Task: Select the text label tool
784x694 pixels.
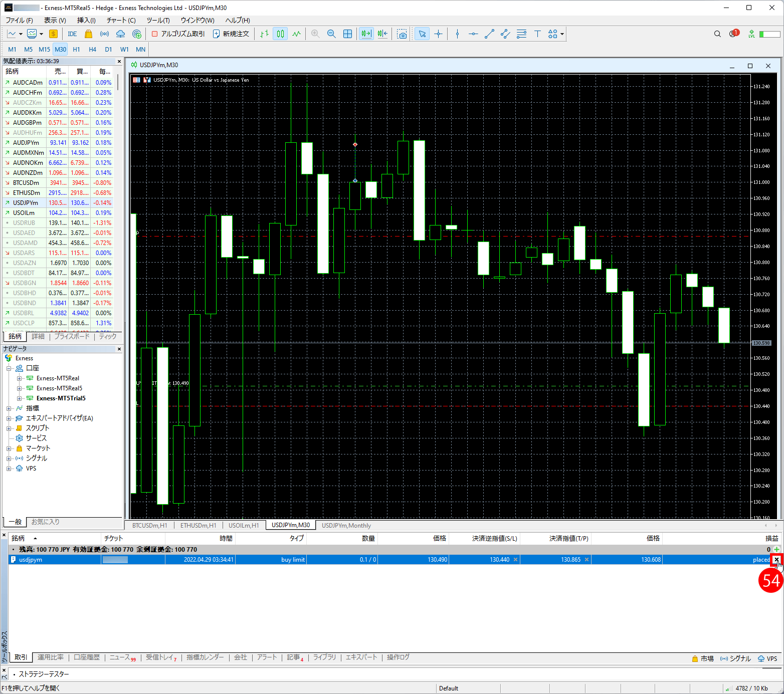Action: [537, 34]
